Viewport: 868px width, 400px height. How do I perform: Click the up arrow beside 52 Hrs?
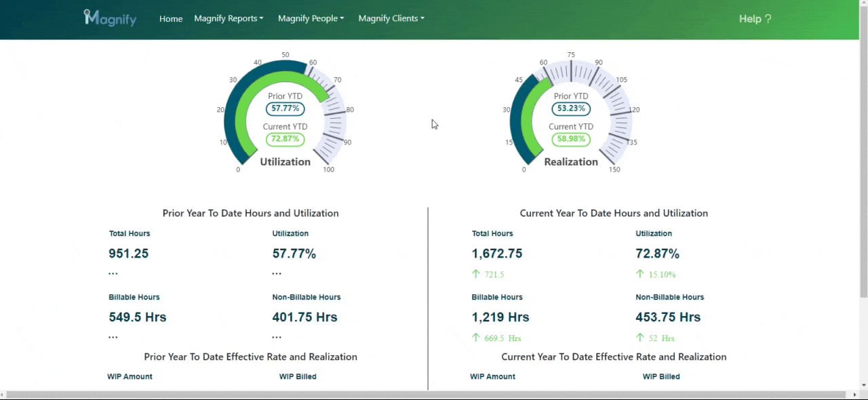[x=639, y=338]
